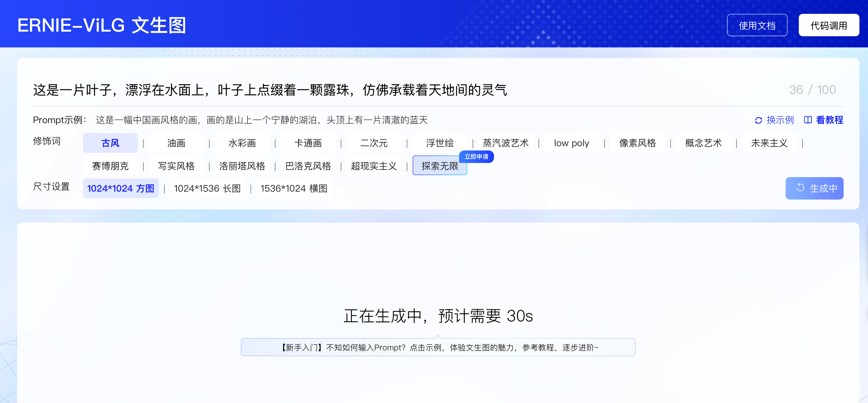Open the 使用文档 button
Image resolution: width=868 pixels, height=403 pixels.
757,25
